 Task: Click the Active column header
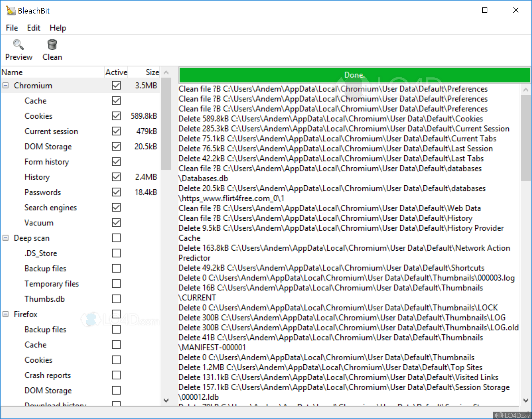click(x=116, y=72)
